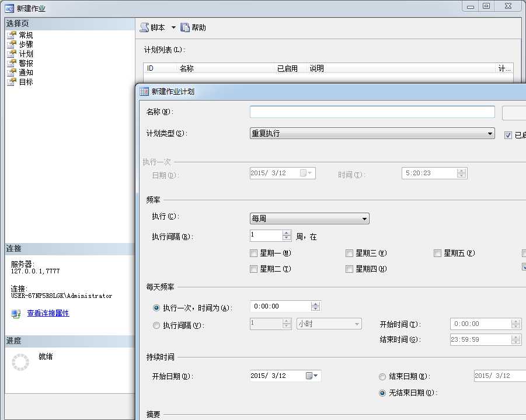Select the 执行间隔(V) radio button

tap(156, 325)
